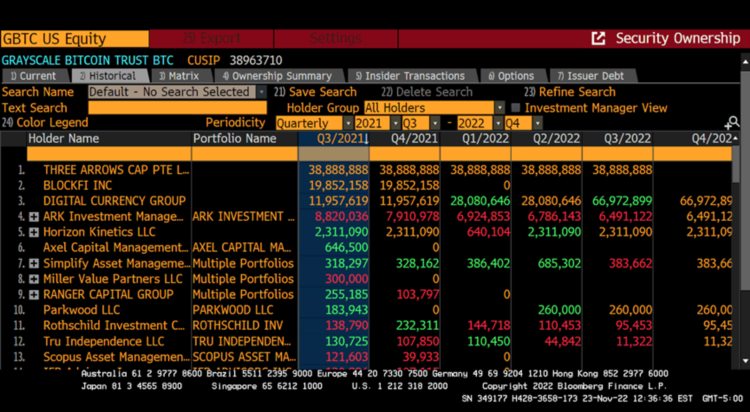Expand Miller Value Partners LLC row
Image resolution: width=750 pixels, height=412 pixels.
[x=33, y=279]
